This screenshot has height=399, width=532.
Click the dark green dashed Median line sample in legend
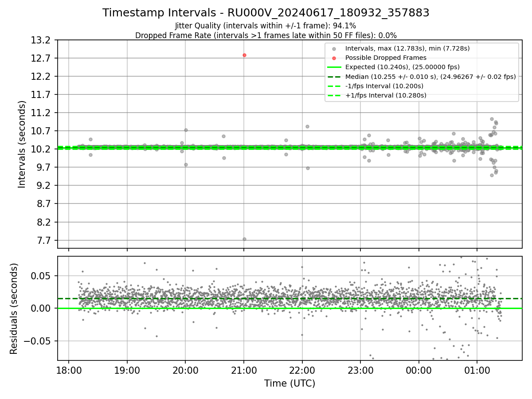click(334, 77)
